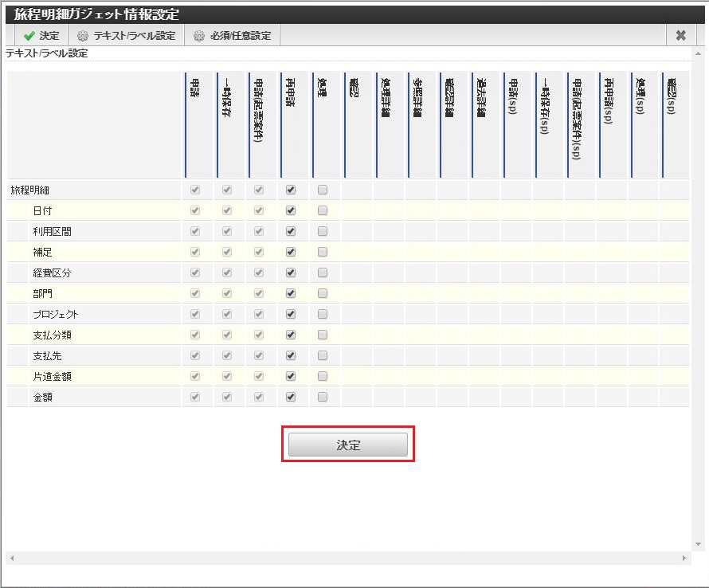Click the 決定 toolbar button with green checkmark
This screenshot has width=709, height=588.
coord(41,36)
